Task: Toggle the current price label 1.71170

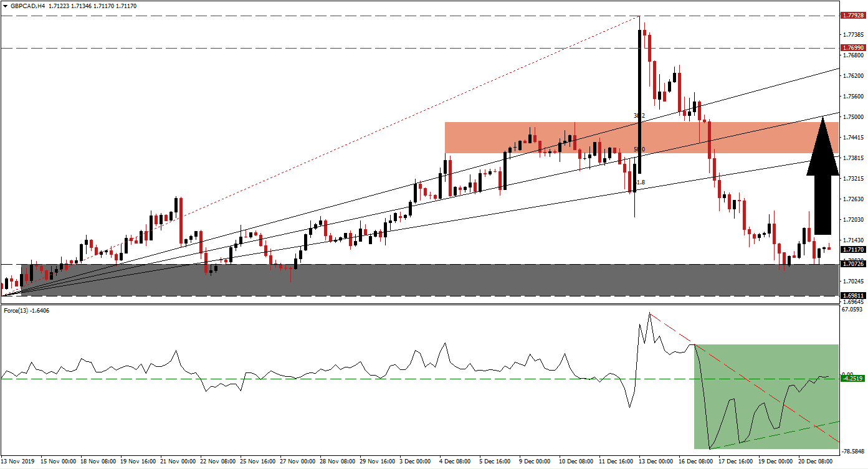Action: [x=853, y=249]
